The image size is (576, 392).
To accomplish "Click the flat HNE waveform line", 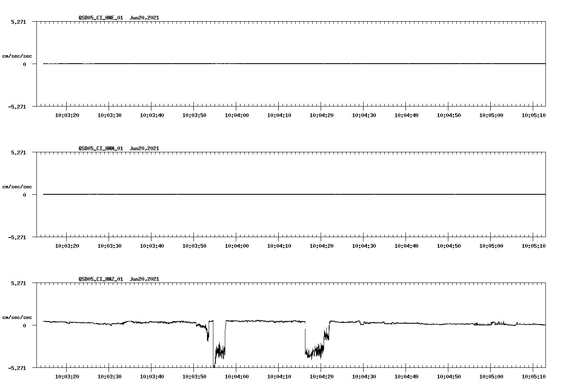I will [x=294, y=64].
